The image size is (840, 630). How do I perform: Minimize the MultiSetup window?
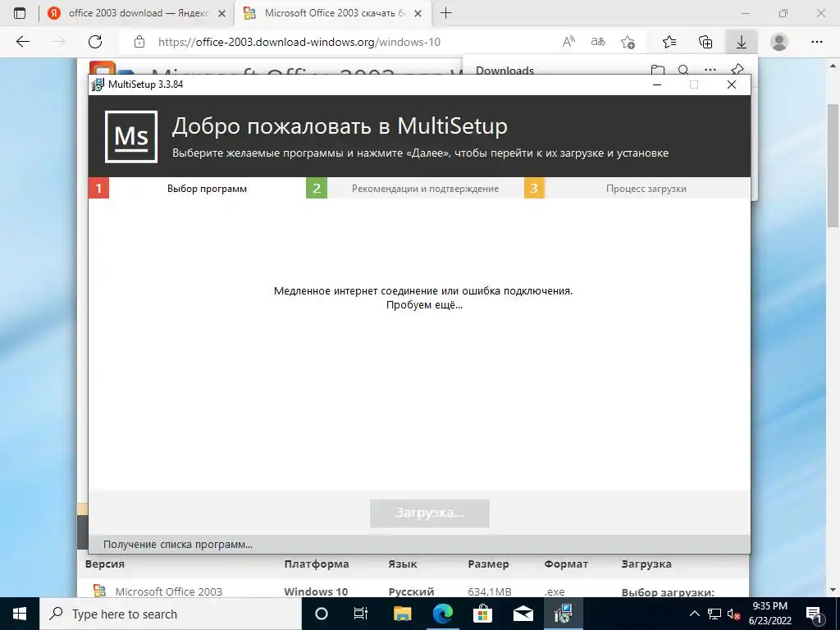tap(657, 84)
